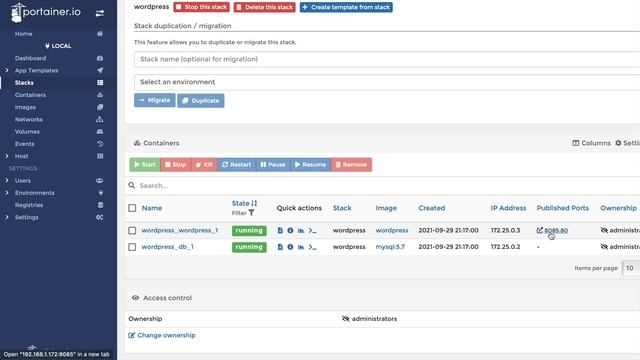Toggle the select-all containers checkbox
The width and height of the screenshot is (640, 360).
pos(132,208)
